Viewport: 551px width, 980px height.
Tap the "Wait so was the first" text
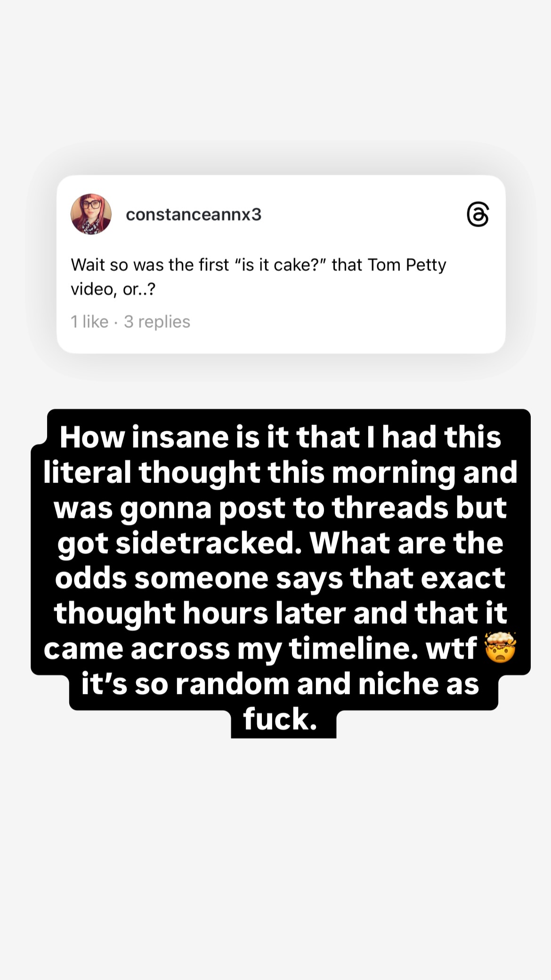point(150,265)
